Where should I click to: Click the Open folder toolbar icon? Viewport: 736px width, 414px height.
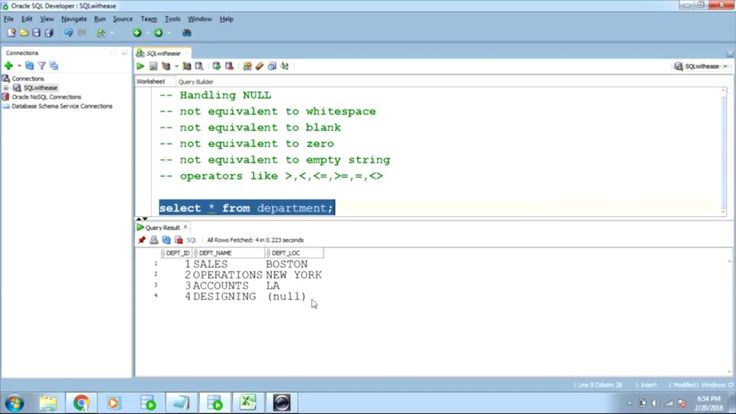24,33
